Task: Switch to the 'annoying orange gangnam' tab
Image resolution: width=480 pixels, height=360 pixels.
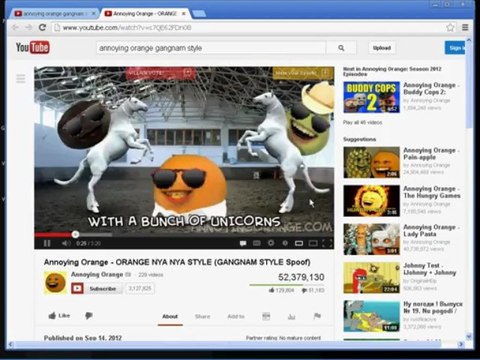Action: [x=55, y=14]
